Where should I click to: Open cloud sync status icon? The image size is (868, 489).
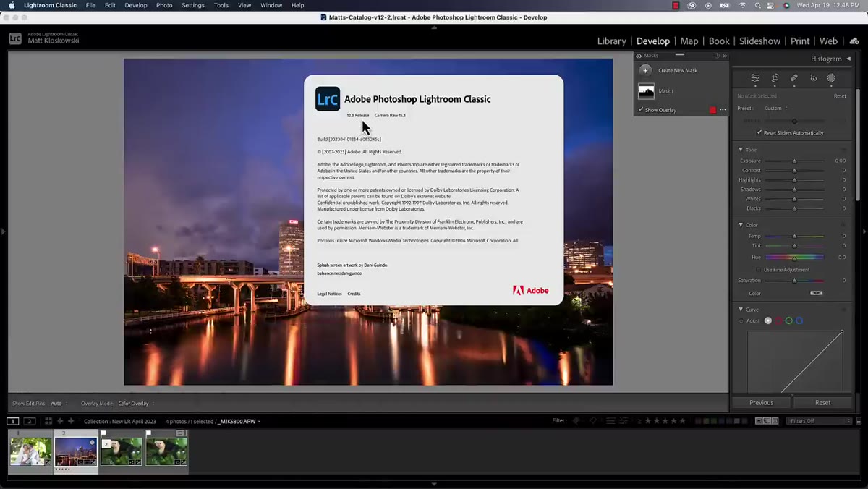pos(854,41)
